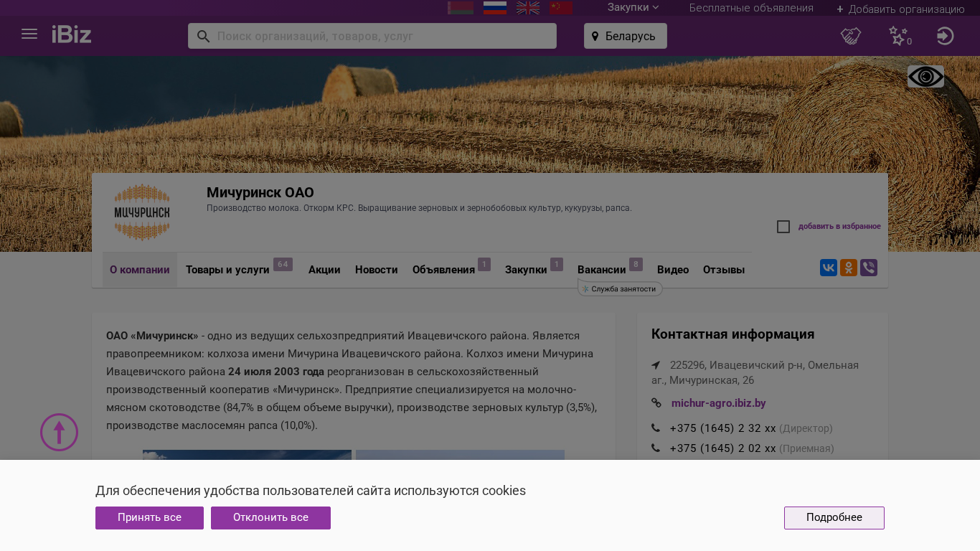Click the Отклонить все button
Screen dimensions: 980x551
click(270, 518)
